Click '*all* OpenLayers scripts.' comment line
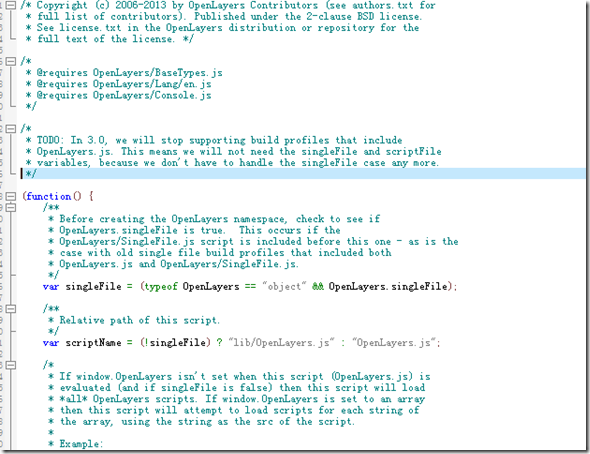Image resolution: width=590 pixels, height=454 pixels. click(x=237, y=399)
